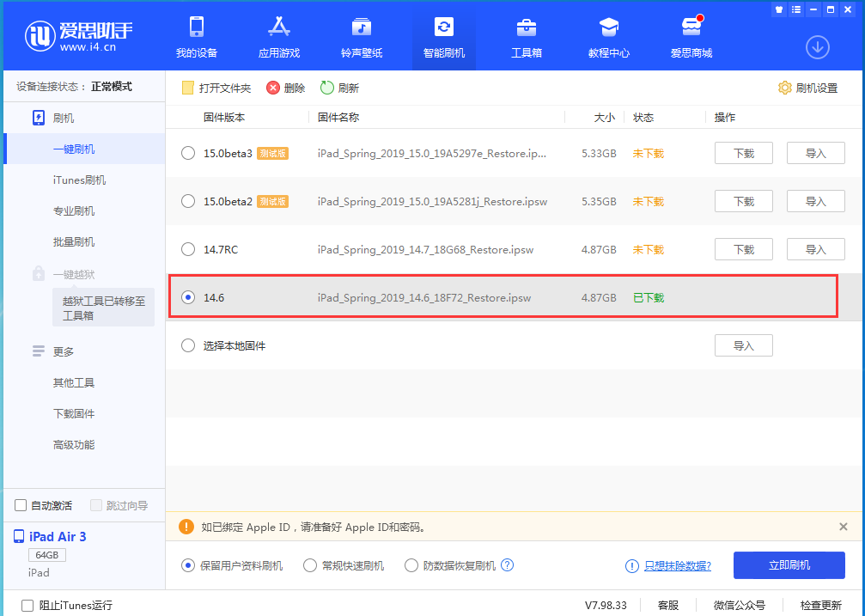Switch to the 智能刷机 tab
The image size is (865, 616).
(443, 36)
